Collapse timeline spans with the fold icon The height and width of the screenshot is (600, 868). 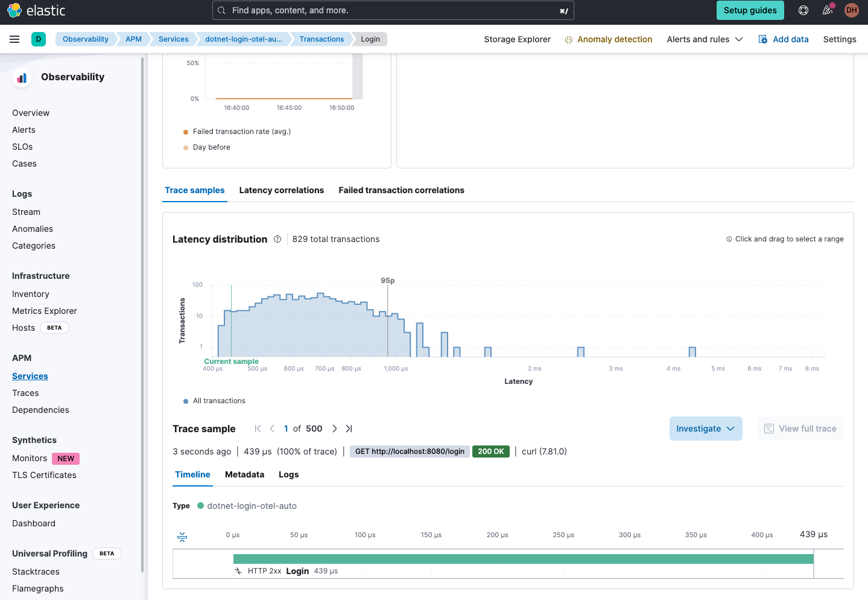coord(182,537)
